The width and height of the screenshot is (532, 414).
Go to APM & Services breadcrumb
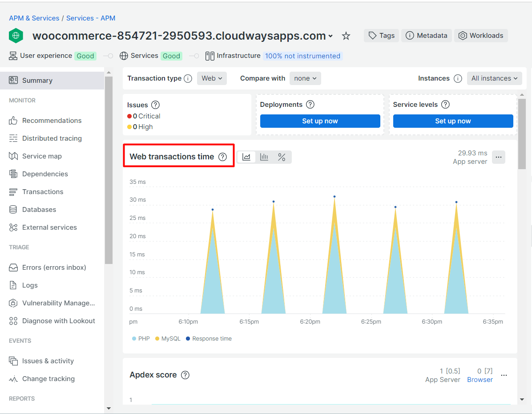click(34, 18)
